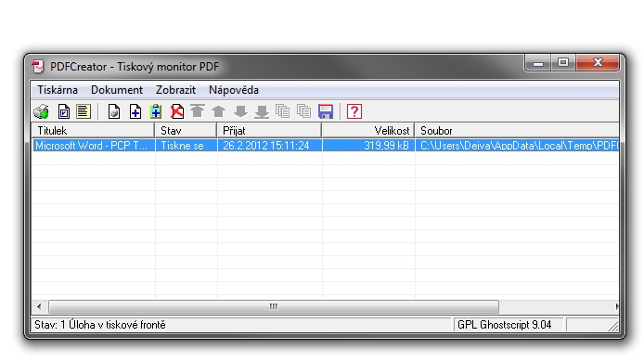Open the options icon with checkmark page

[64, 111]
